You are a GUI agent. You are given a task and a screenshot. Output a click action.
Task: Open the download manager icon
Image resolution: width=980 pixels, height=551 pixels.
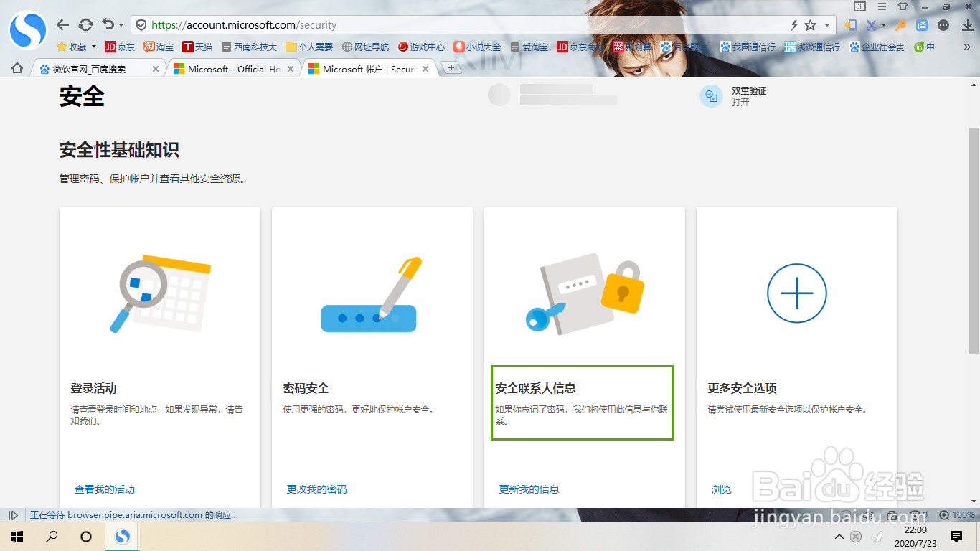tap(966, 25)
